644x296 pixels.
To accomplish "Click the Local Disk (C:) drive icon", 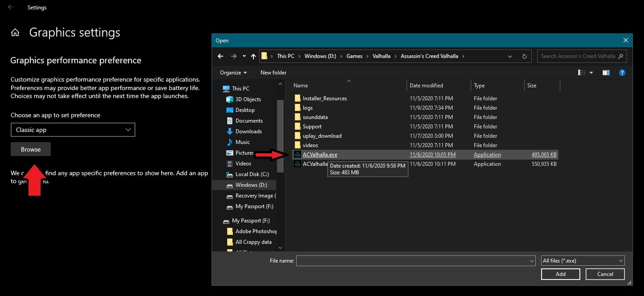I will click(x=230, y=174).
